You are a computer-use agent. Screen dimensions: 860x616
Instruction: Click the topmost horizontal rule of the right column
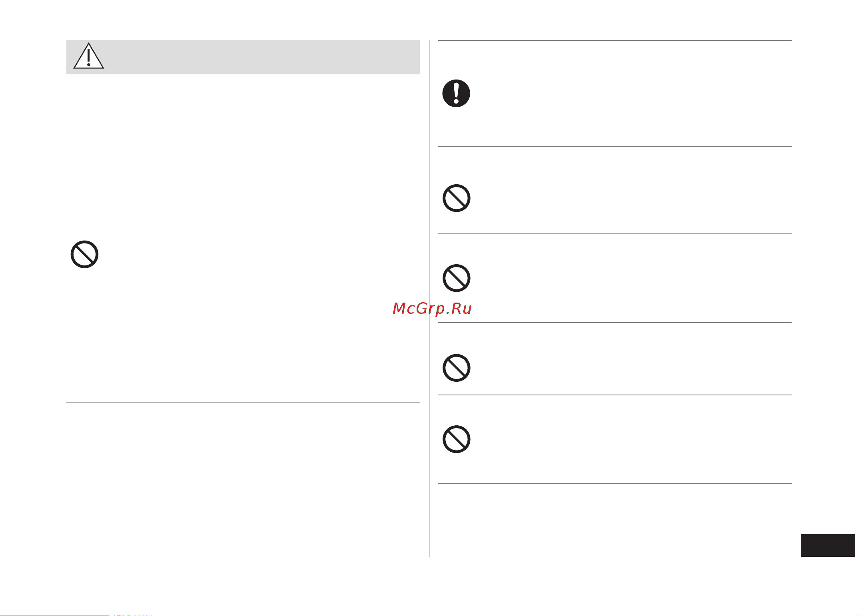[615, 40]
